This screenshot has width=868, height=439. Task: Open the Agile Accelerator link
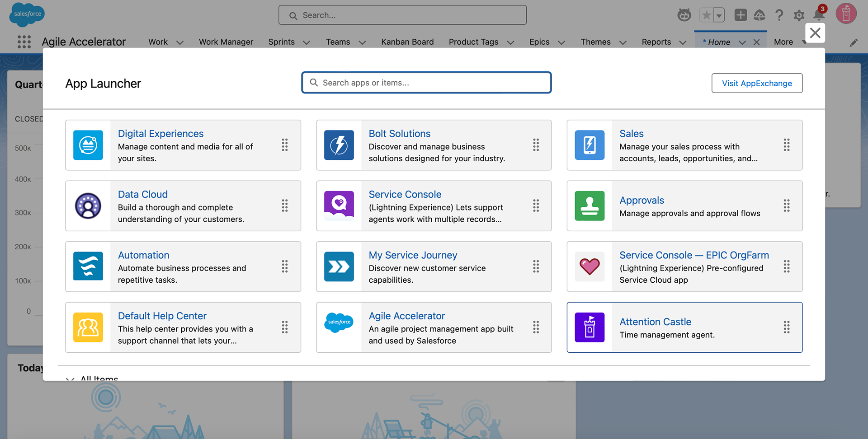point(406,316)
